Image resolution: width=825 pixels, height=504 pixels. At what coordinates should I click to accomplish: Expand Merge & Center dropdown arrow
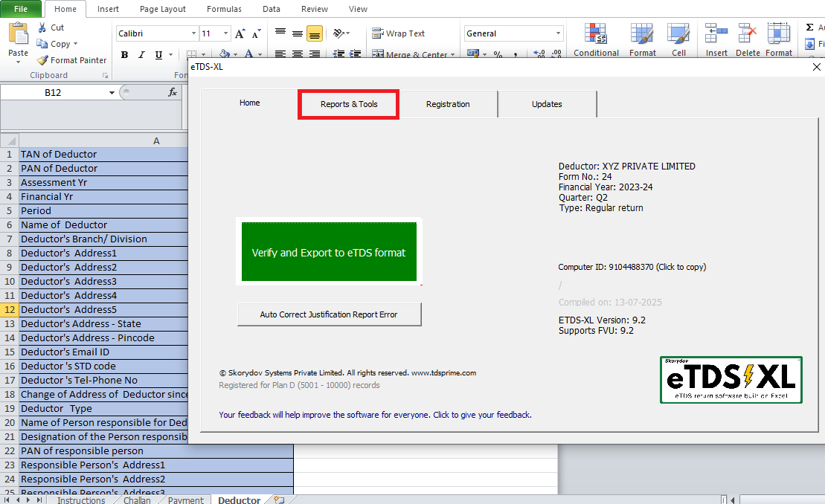[x=452, y=55]
